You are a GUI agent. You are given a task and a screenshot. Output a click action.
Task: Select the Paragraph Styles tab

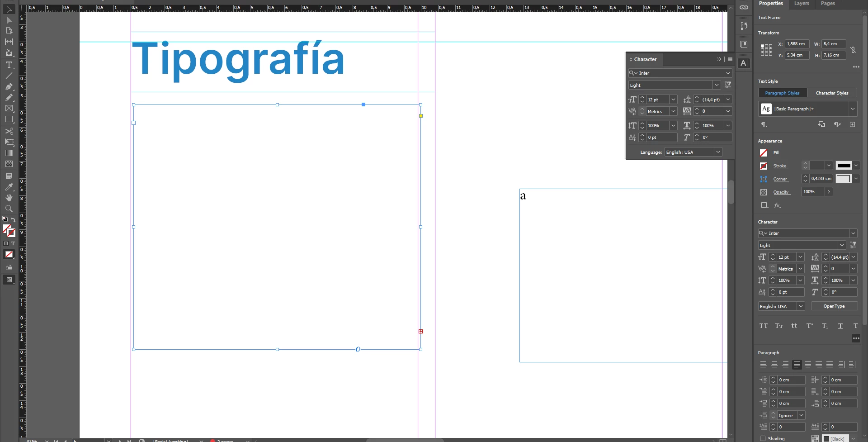[782, 93]
